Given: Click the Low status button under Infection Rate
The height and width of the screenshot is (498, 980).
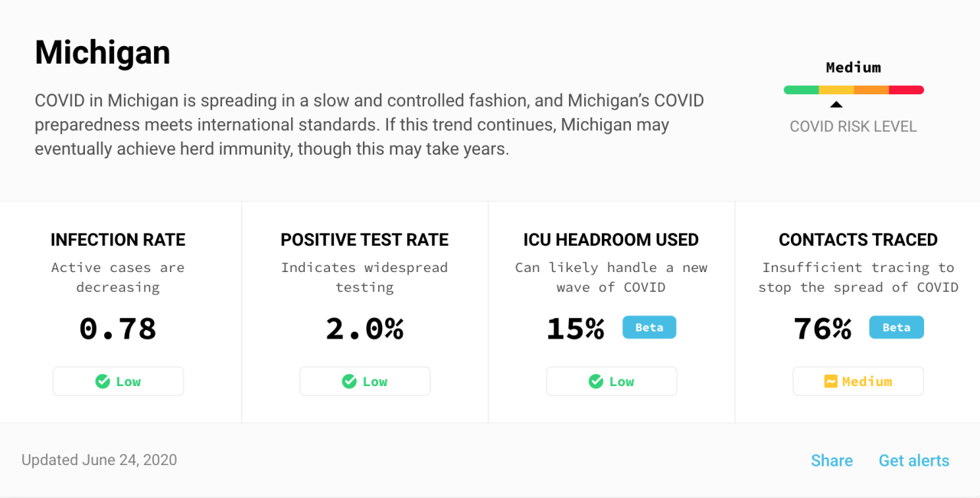Looking at the screenshot, I should click(x=119, y=382).
